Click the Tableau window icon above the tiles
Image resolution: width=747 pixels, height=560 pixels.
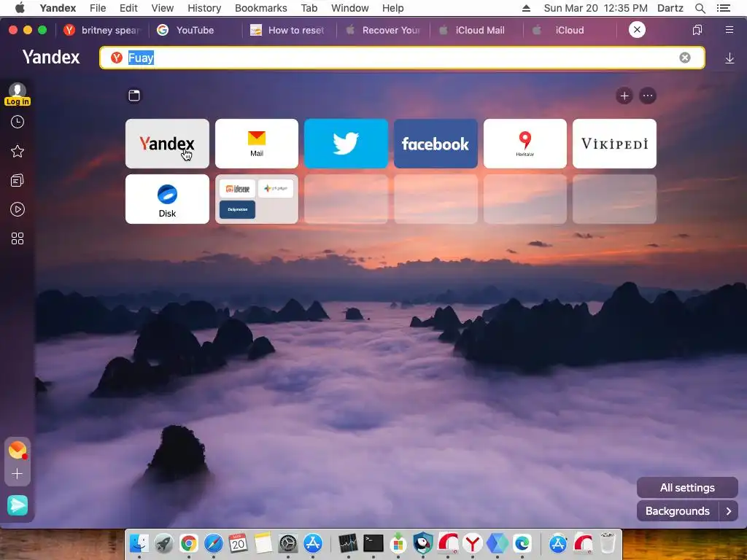point(134,96)
